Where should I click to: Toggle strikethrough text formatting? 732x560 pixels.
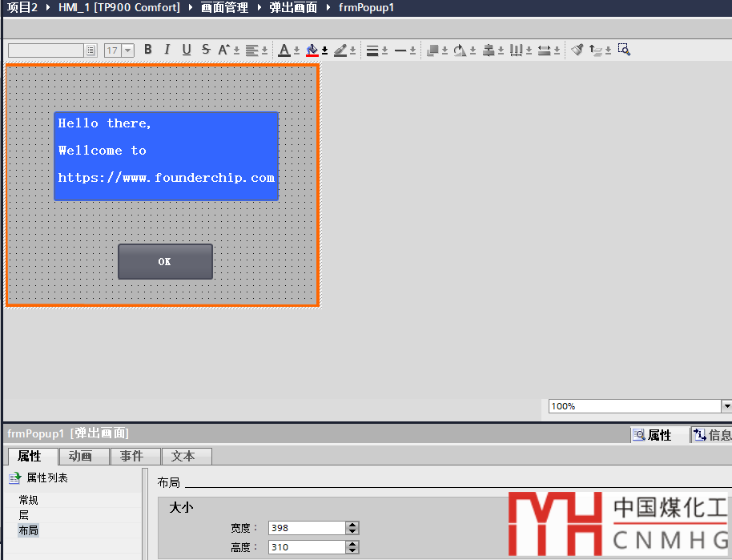coord(206,50)
